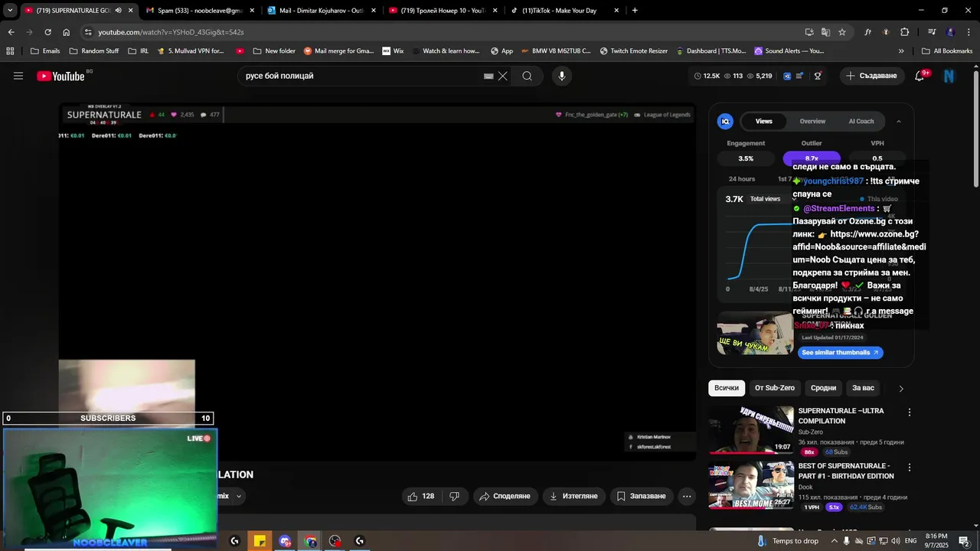
Task: Open the Windows action center notifications
Action: [x=964, y=541]
